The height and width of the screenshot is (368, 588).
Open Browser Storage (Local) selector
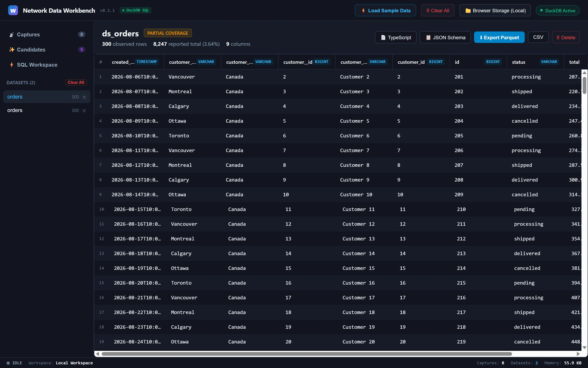[x=495, y=10]
